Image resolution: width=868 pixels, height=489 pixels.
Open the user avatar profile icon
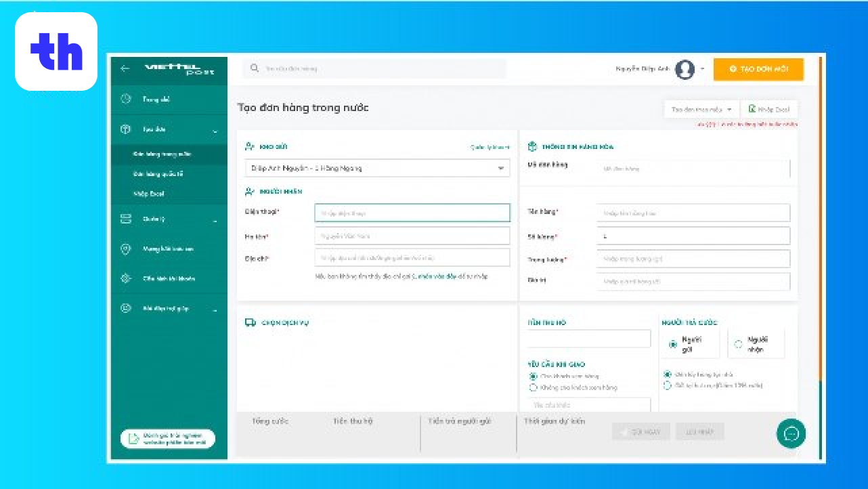(x=685, y=69)
